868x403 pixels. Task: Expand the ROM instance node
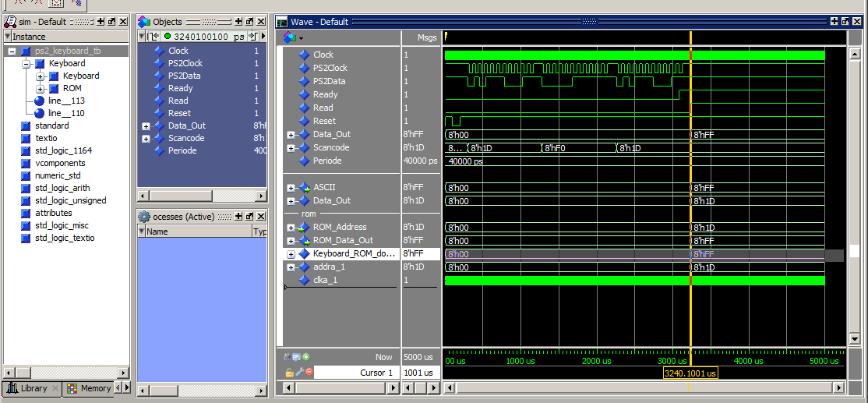click(40, 88)
